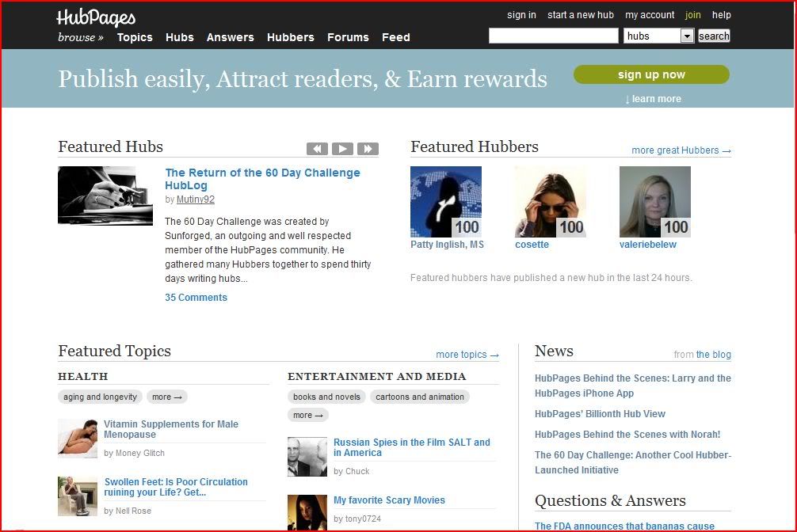View the 35 Comments link
Screen dimensions: 797x532
click(196, 297)
